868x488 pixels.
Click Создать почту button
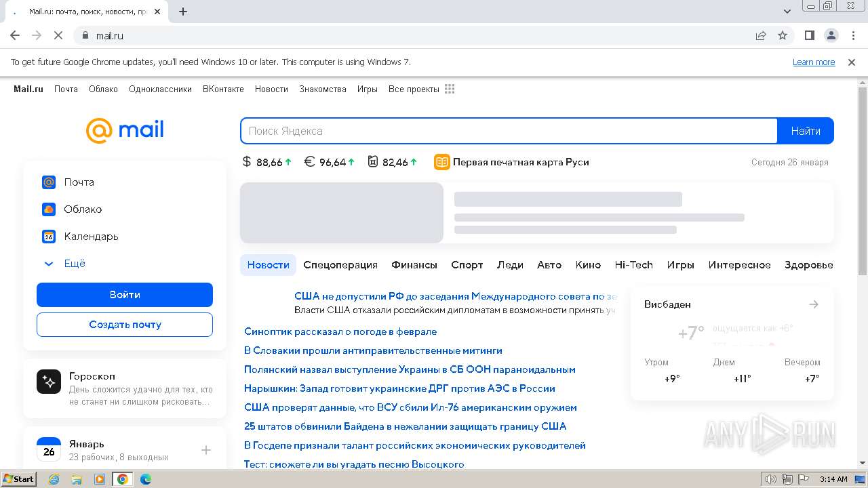point(125,325)
